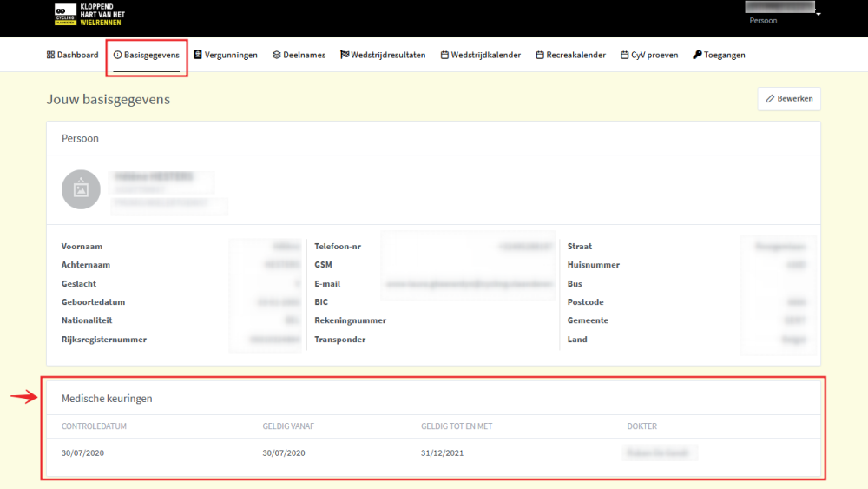Viewport: 868px width, 489px height.
Task: Go to CyV proeven tab
Action: coord(649,55)
